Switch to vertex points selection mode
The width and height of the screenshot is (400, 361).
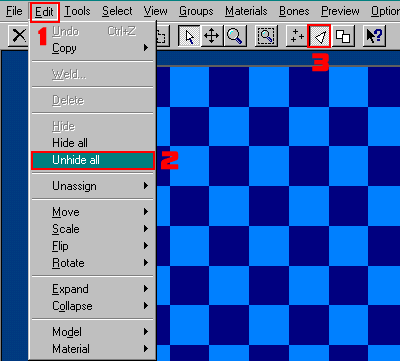296,36
